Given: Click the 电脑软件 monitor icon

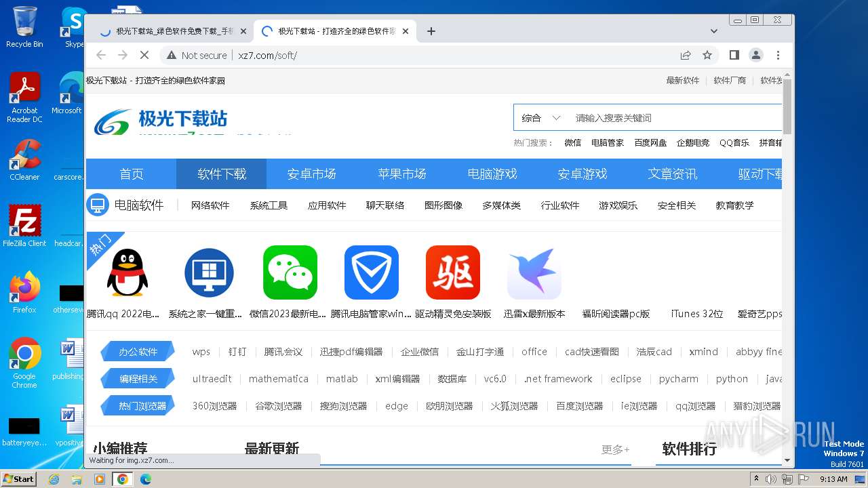Looking at the screenshot, I should [98, 205].
